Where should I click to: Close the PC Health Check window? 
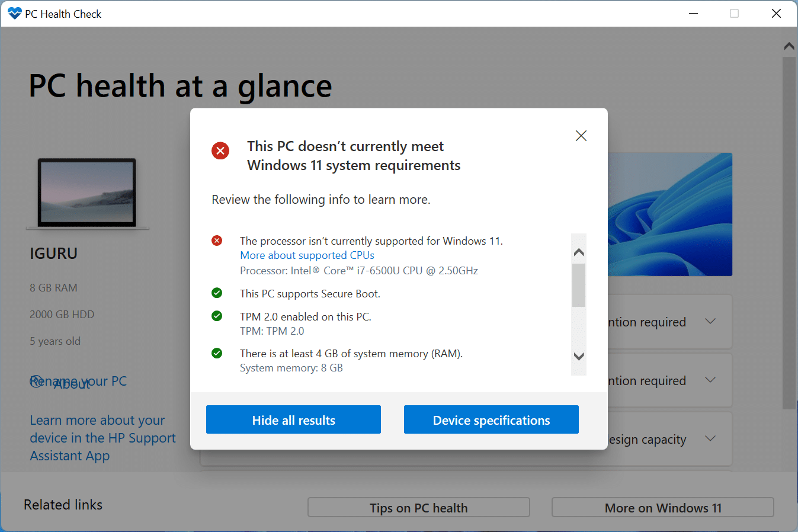(x=776, y=14)
